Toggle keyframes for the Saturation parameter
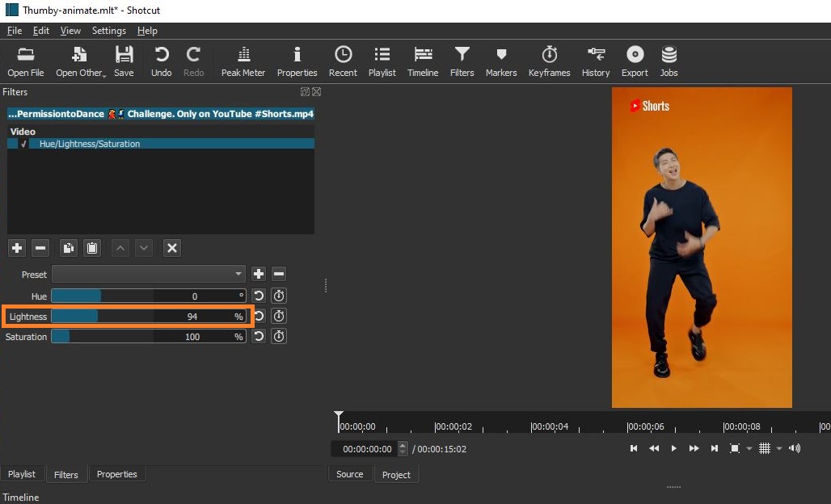This screenshot has height=504, width=831. point(279,337)
